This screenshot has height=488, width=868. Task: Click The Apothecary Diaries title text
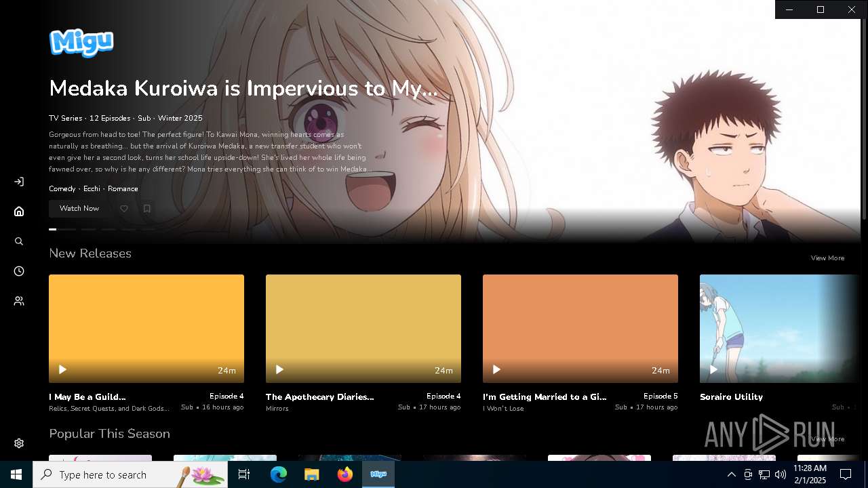point(320,397)
